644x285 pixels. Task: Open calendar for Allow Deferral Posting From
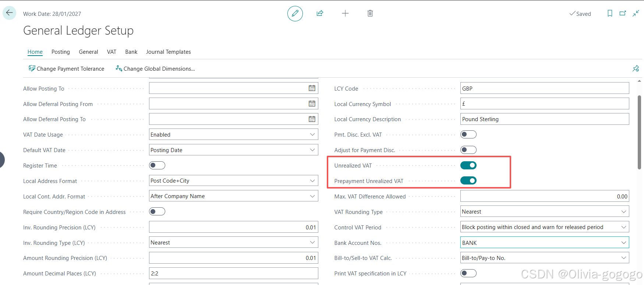(x=312, y=104)
